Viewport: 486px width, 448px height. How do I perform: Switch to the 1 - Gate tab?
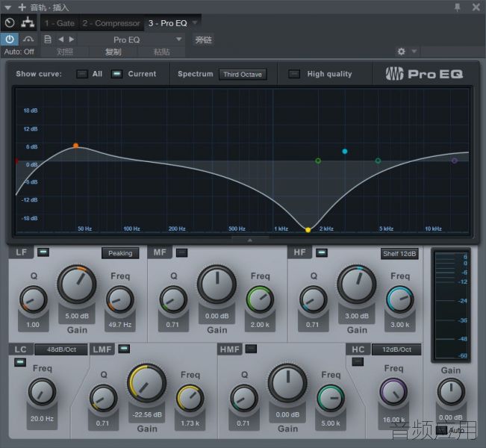(59, 23)
